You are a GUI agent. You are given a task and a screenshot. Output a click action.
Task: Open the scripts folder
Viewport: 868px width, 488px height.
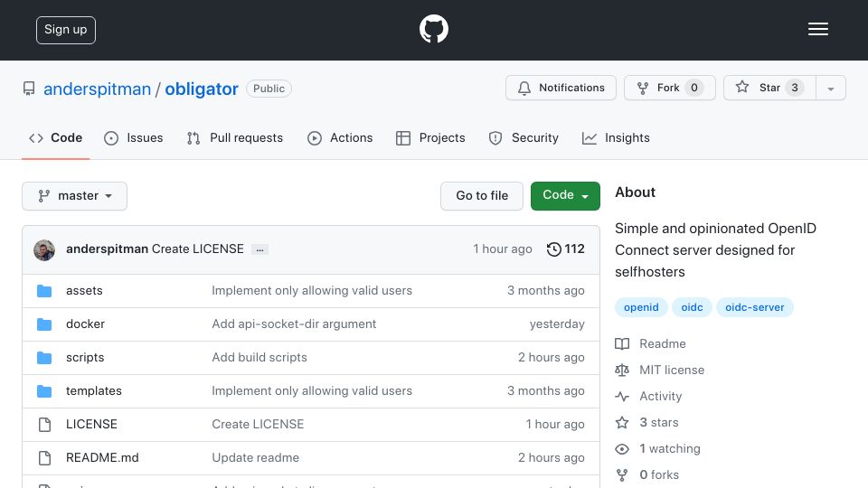click(x=85, y=358)
